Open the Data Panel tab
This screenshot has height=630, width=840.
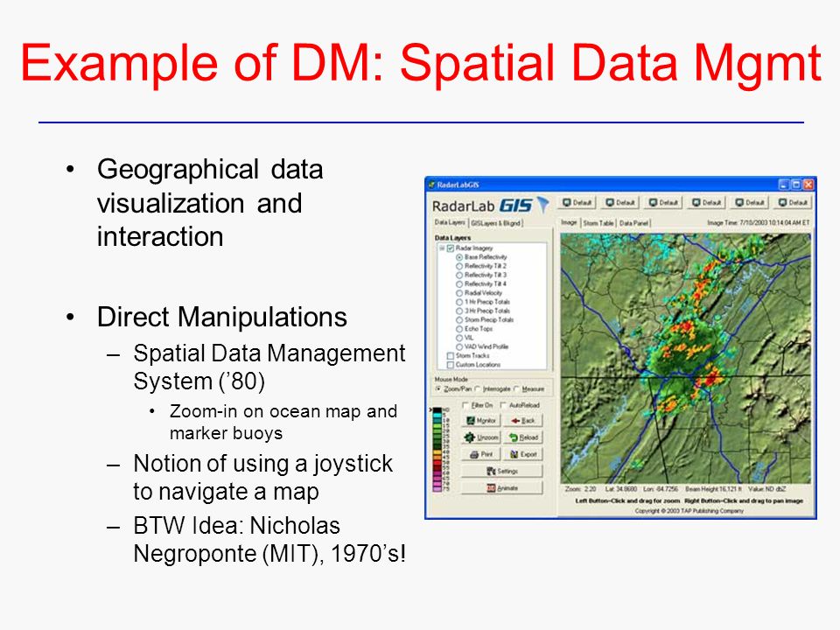point(633,223)
